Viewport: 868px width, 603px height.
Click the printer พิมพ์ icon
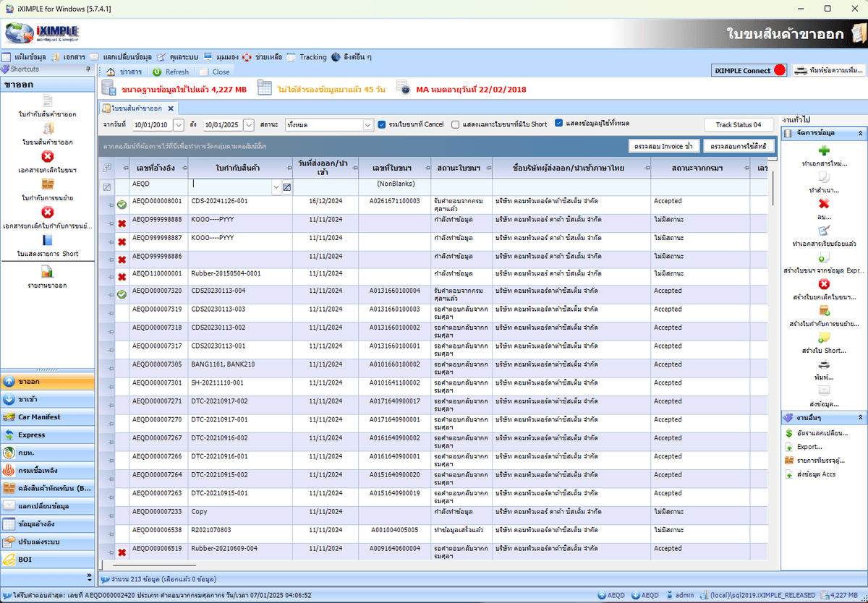pyautogui.click(x=824, y=364)
